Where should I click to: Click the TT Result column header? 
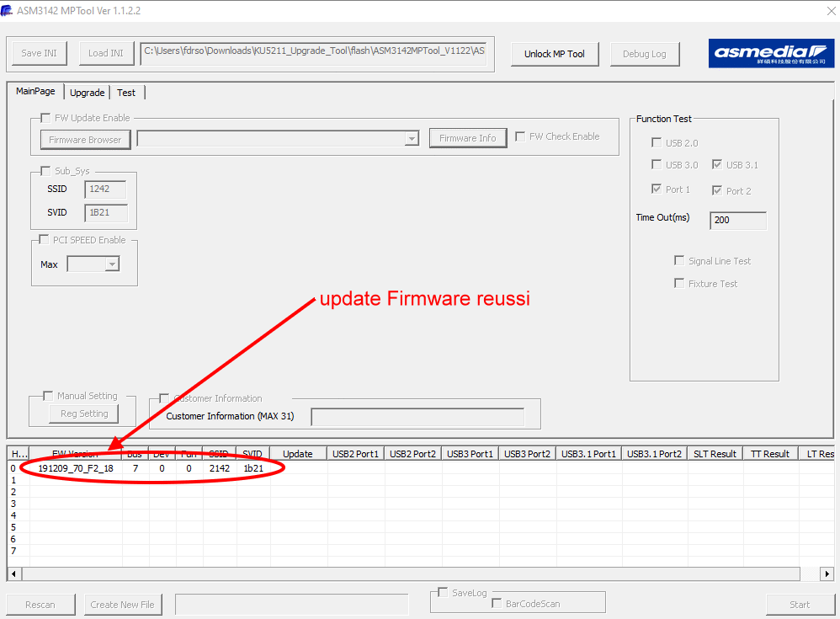770,454
